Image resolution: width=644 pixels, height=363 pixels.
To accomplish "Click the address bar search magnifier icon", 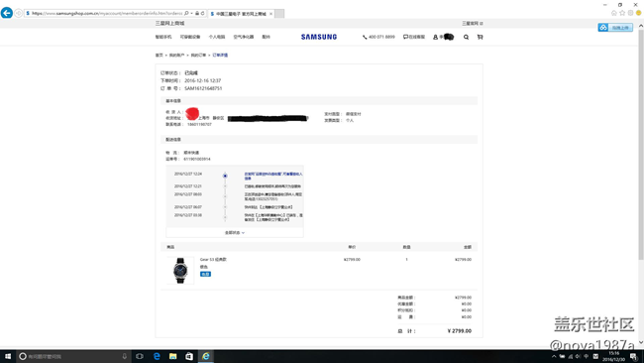I will click(186, 14).
